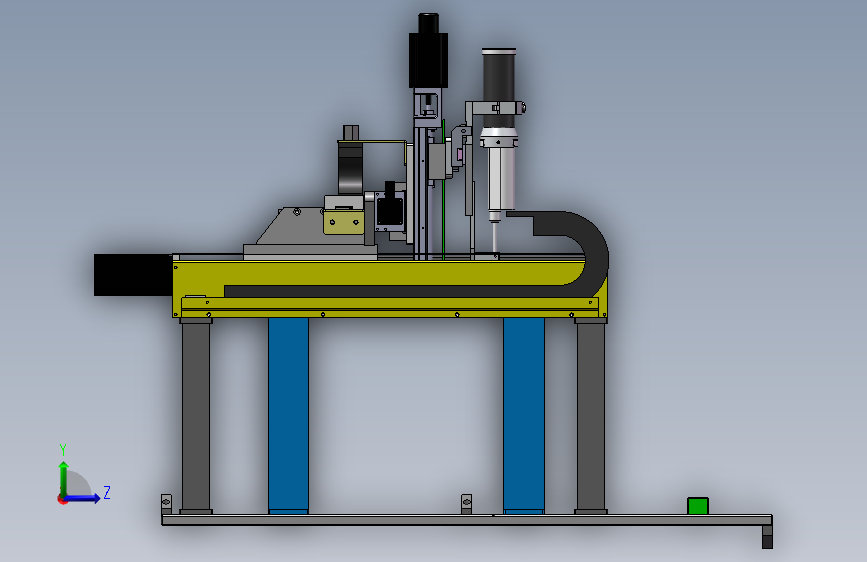The image size is (867, 562).
Task: Click the blue Z axis arrow on triad
Action: (83, 498)
